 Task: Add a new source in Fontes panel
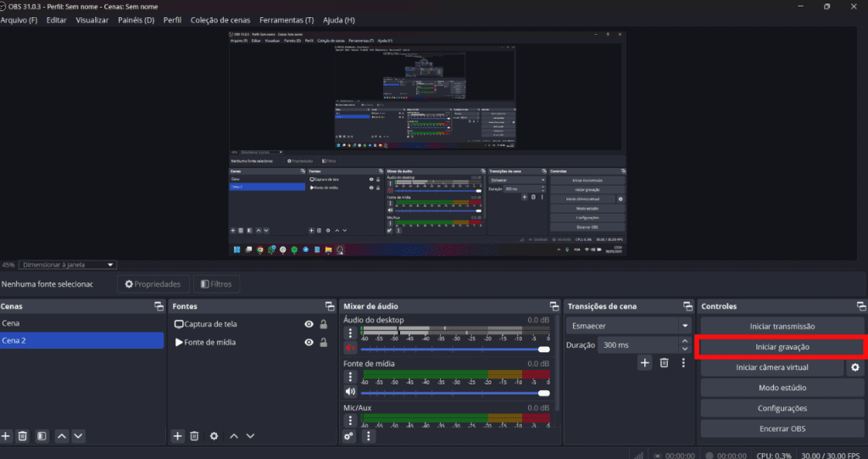pyautogui.click(x=177, y=436)
